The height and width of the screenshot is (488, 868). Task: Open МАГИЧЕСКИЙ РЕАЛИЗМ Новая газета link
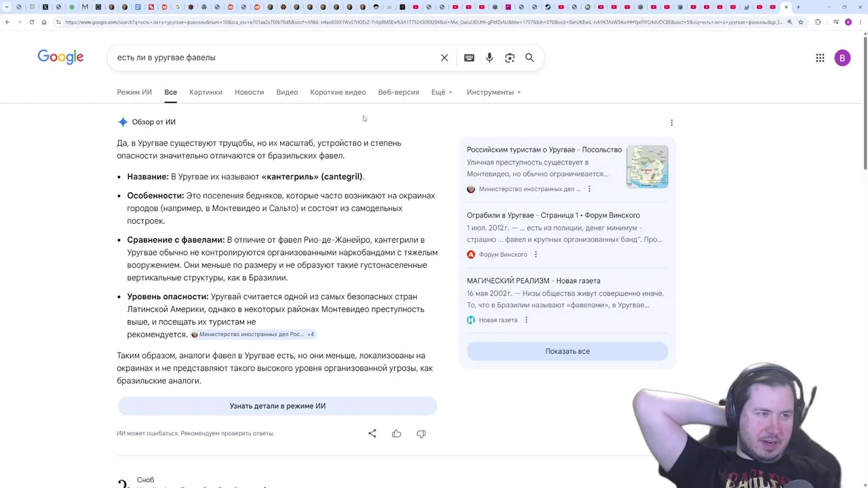tap(533, 281)
